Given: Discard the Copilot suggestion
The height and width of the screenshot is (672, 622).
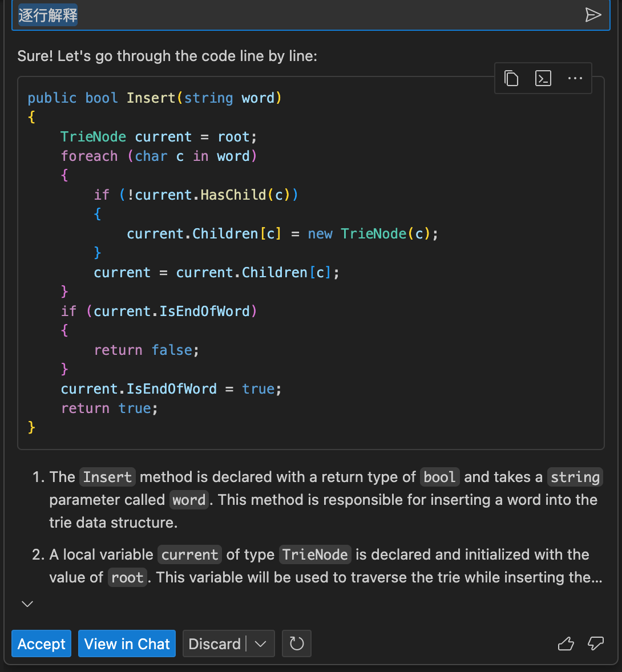Looking at the screenshot, I should coord(215,643).
